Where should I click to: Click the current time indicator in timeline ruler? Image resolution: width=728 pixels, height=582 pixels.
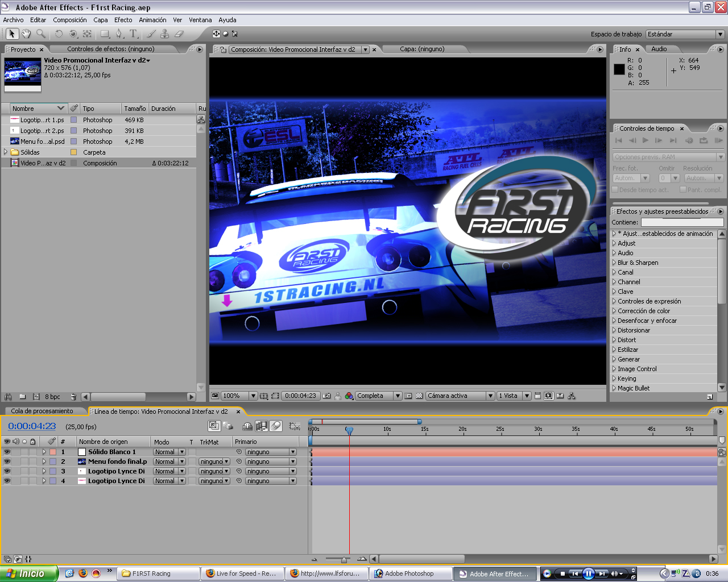point(349,430)
